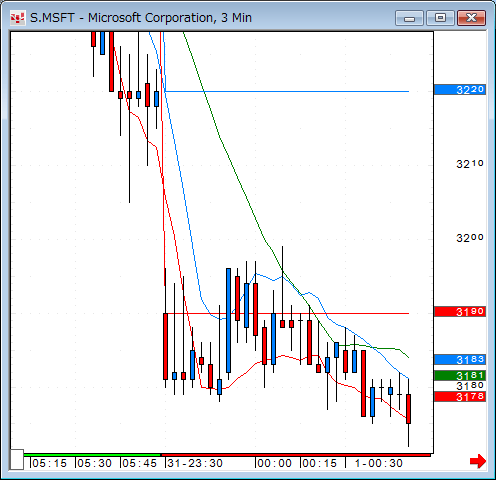This screenshot has height=480, width=496.
Task: Click the 05:30 time axis marker
Action: pos(94,463)
